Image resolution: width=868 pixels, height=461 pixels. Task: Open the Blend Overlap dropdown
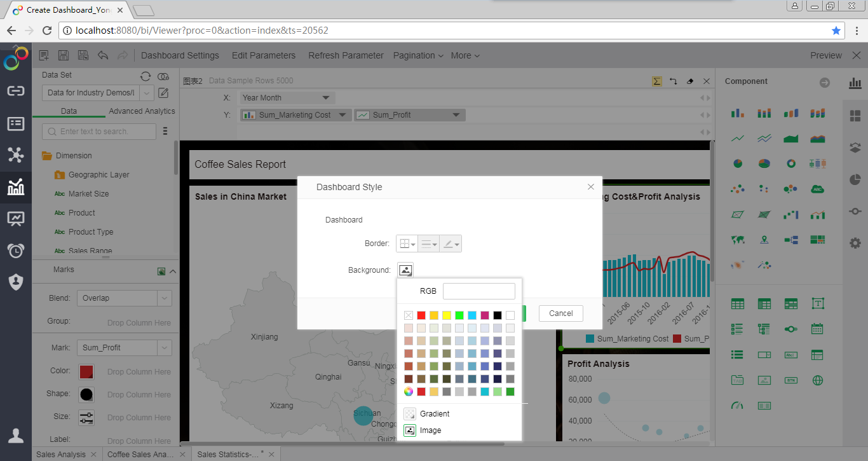(164, 298)
